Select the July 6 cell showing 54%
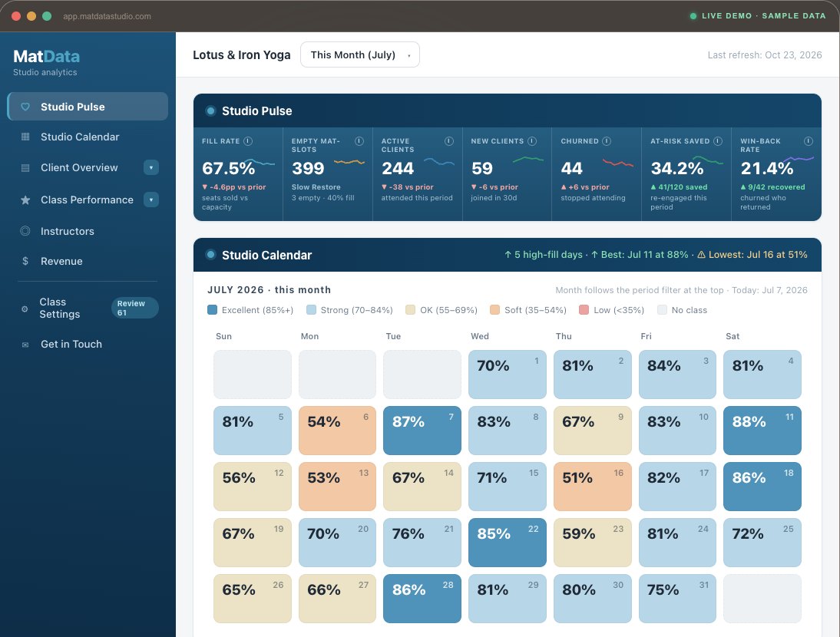Viewport: 840px width, 637px height. (338, 431)
